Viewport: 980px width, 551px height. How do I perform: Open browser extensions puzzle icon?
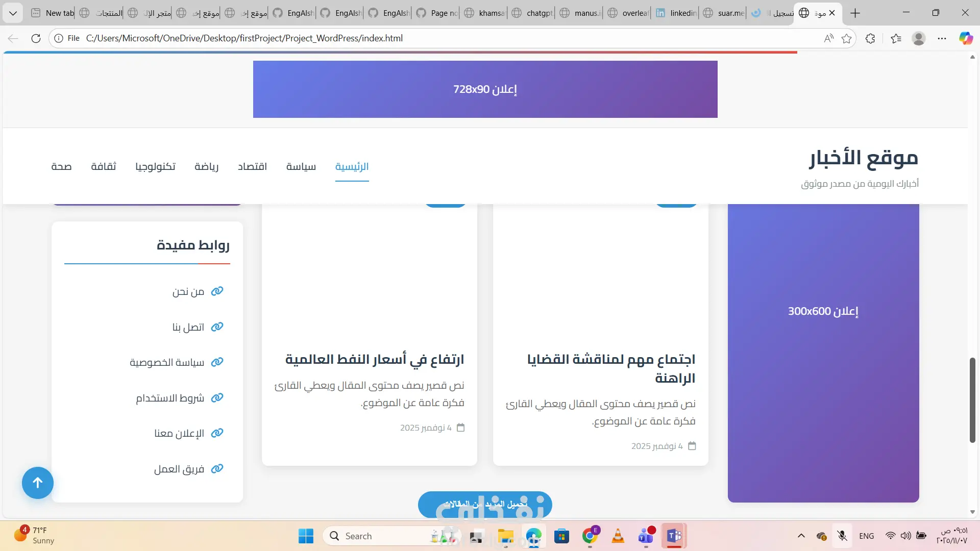pyautogui.click(x=870, y=38)
